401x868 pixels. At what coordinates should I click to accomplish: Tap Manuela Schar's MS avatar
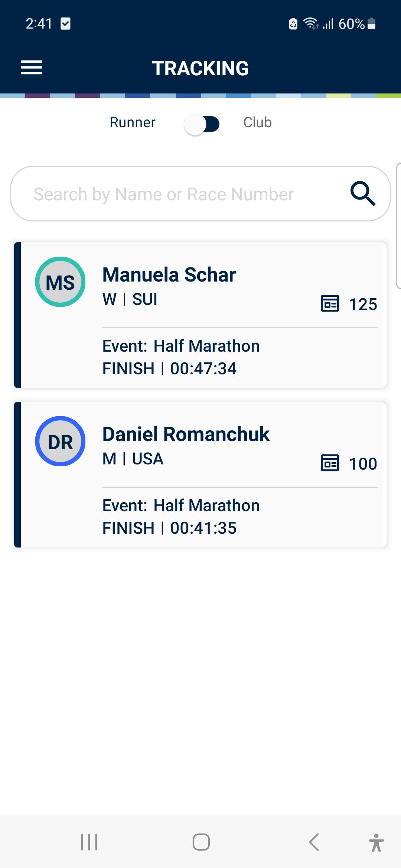60,282
